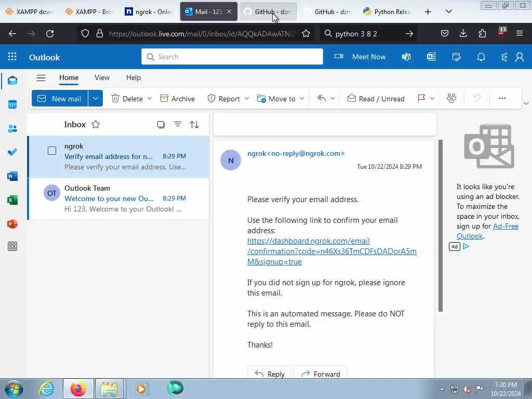Open More apps in the sidebar
The width and height of the screenshot is (532, 399).
(x=12, y=246)
